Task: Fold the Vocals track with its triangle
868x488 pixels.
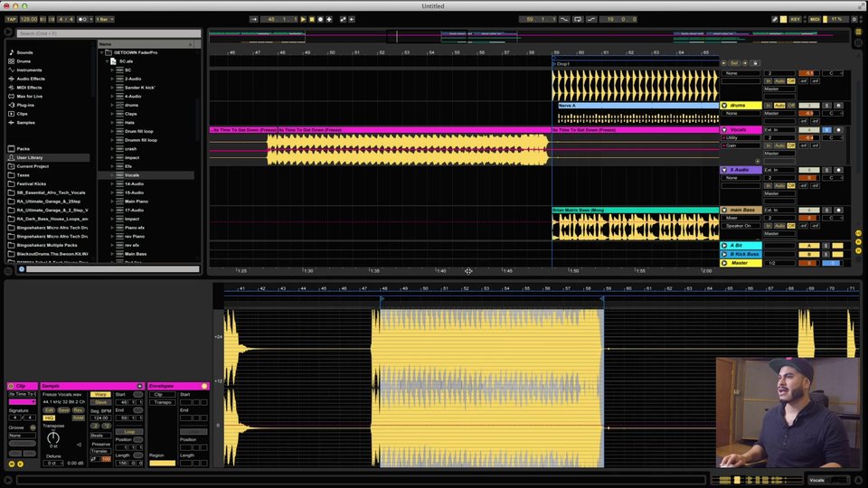Action: (x=724, y=130)
